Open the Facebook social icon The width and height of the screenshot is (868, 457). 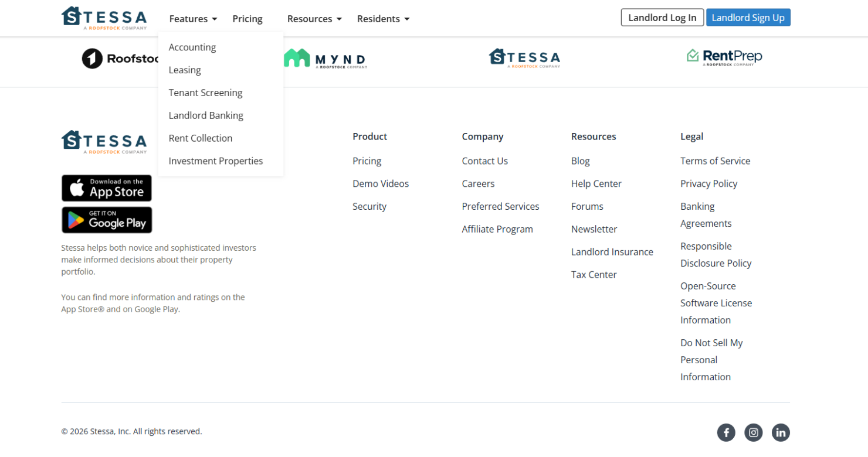pos(726,432)
